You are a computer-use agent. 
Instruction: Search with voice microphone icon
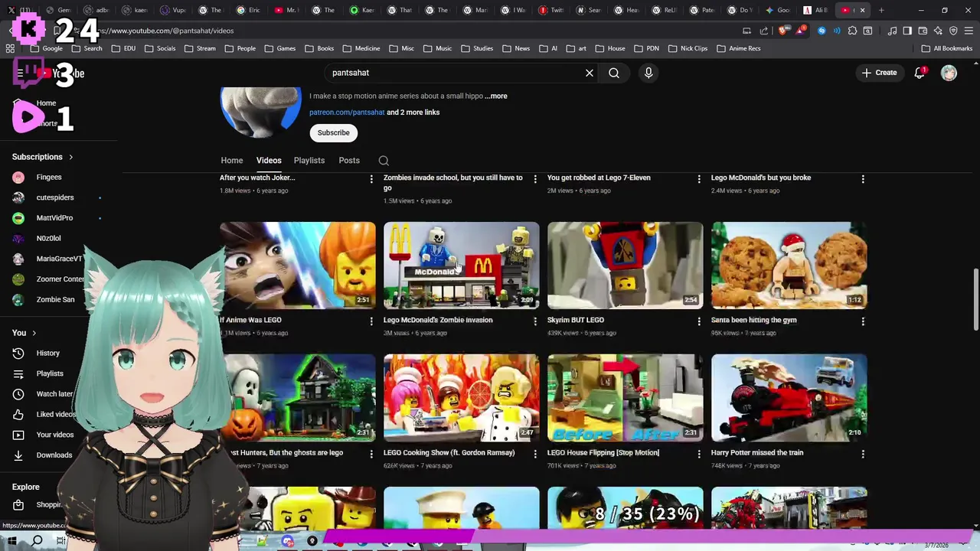click(648, 73)
